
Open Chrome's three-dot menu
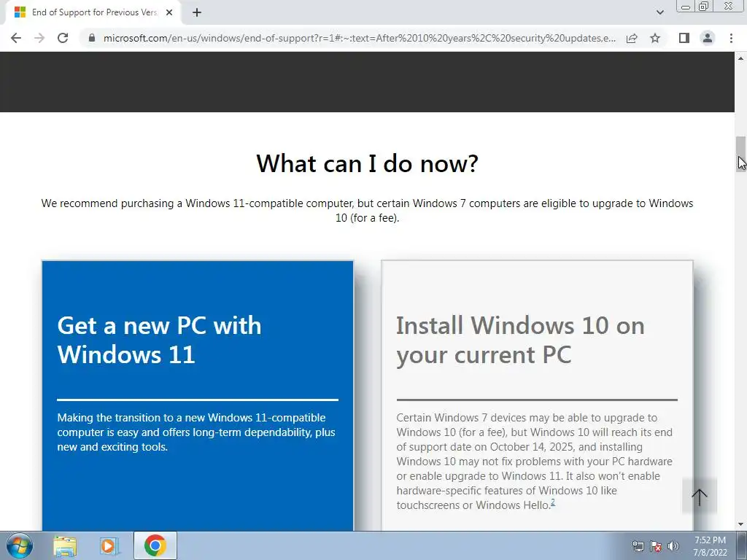pos(731,38)
